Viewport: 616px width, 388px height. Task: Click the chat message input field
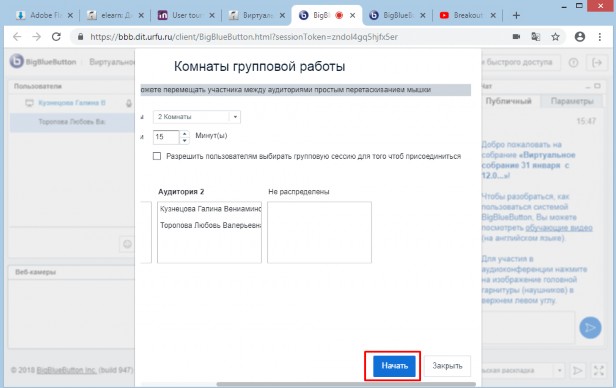click(529, 328)
